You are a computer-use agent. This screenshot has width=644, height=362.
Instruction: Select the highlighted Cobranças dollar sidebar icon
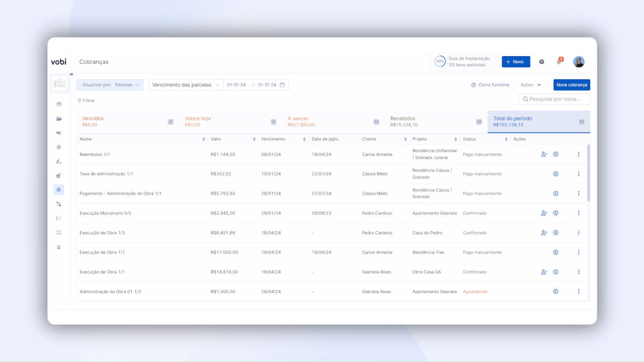click(59, 190)
